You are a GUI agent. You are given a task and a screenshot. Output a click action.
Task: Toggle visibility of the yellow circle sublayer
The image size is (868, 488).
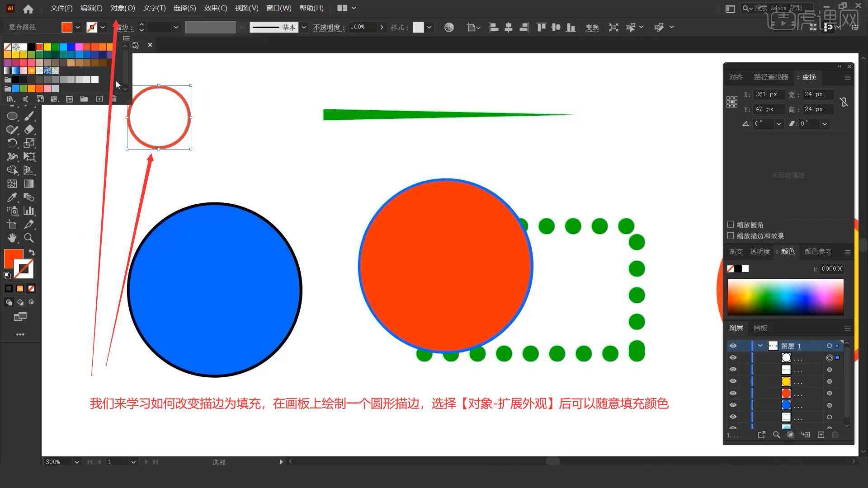[x=733, y=381]
